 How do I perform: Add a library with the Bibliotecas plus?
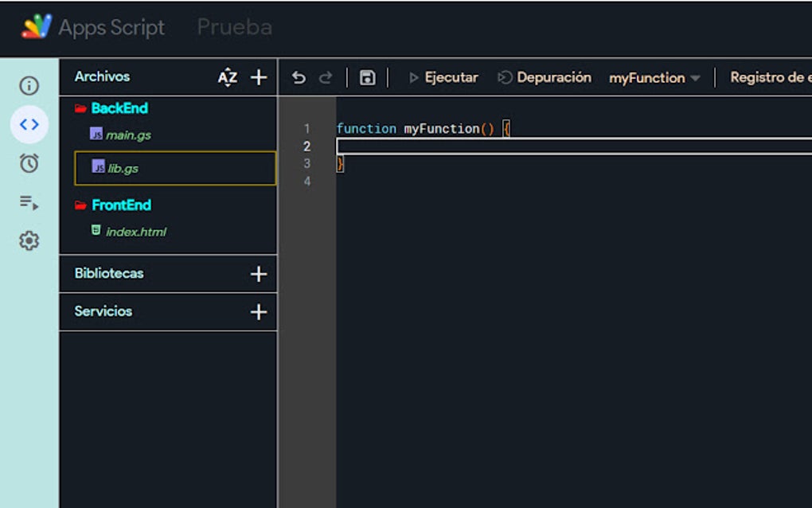(x=258, y=273)
